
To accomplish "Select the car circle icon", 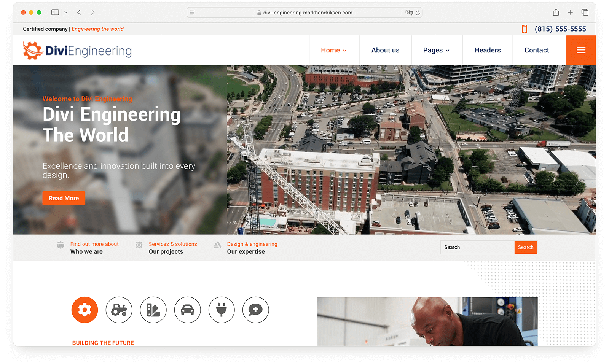I will tap(187, 310).
